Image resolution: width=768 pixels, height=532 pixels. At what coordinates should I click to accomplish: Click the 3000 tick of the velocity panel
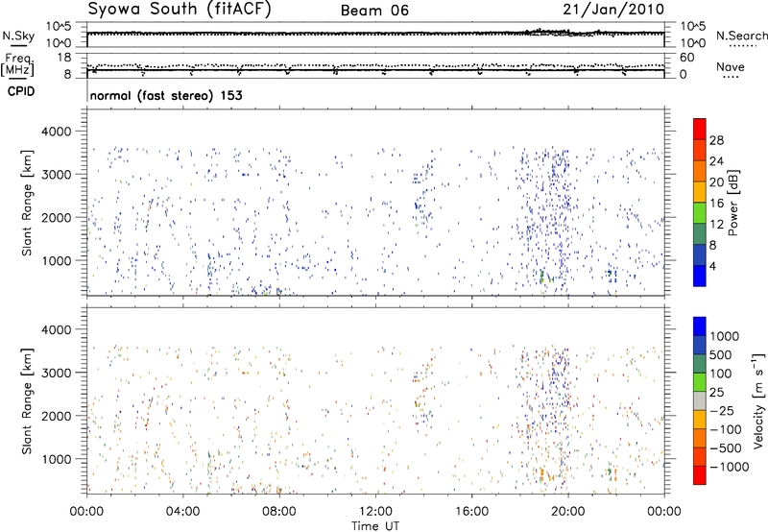pos(57,373)
